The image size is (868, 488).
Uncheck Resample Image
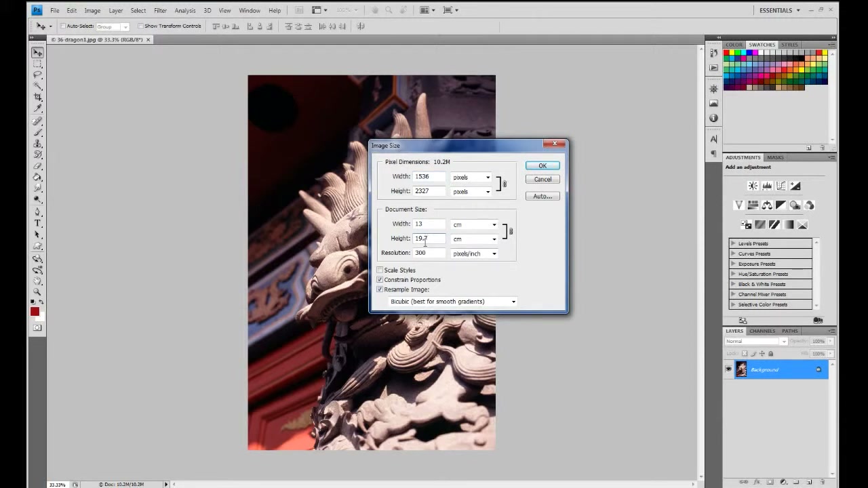(x=380, y=289)
